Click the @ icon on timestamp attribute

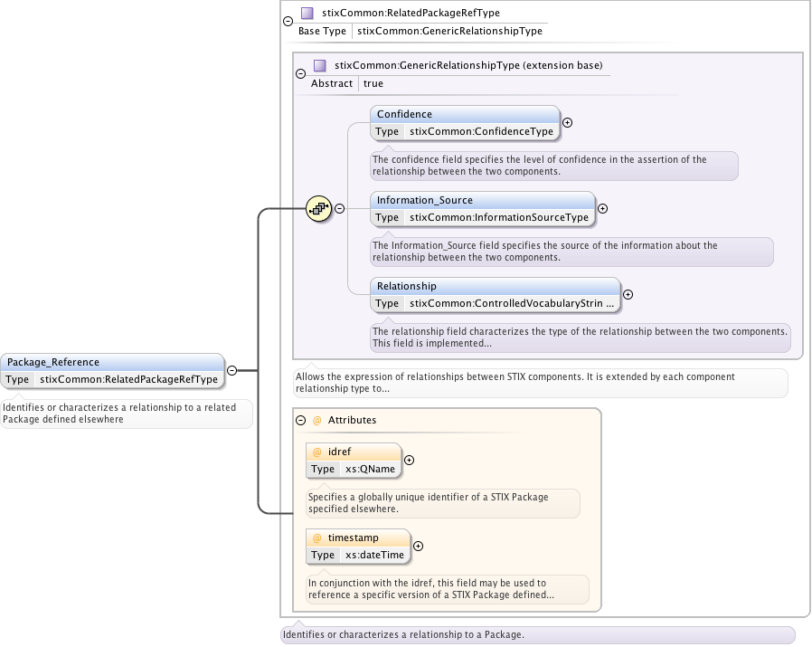click(x=317, y=538)
